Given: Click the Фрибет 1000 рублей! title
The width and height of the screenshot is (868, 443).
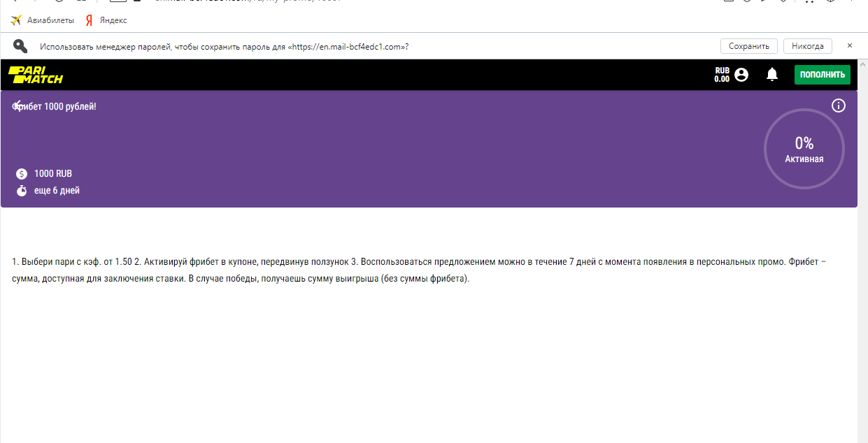Looking at the screenshot, I should tap(55, 106).
